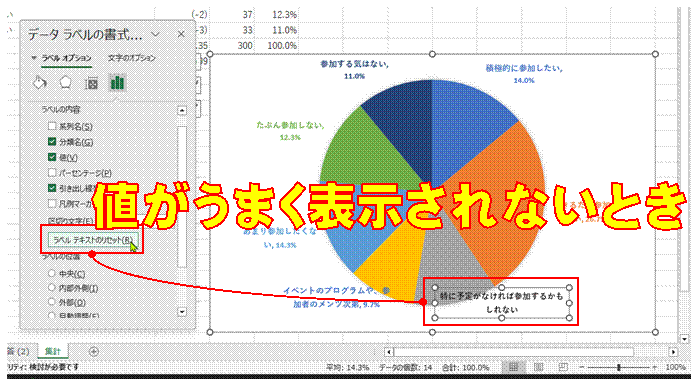The height and width of the screenshot is (379, 698).
Task: Switch to Normal view icon in status bar
Action: (513, 367)
